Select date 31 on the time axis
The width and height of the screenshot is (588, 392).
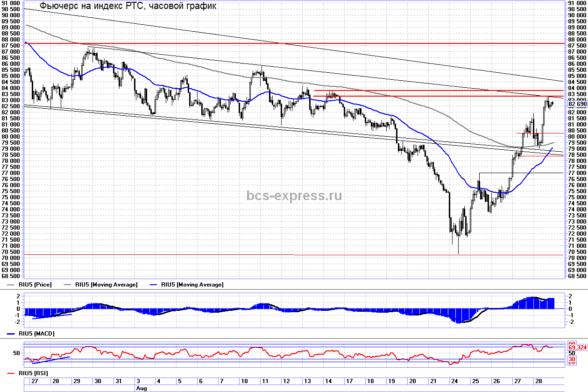[119, 381]
